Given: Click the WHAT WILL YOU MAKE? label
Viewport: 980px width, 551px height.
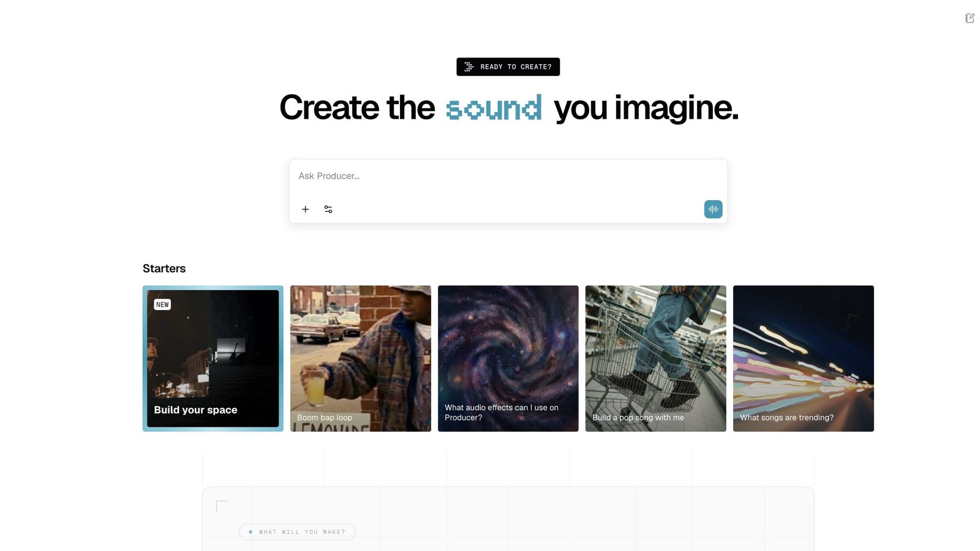Looking at the screenshot, I should tap(302, 532).
